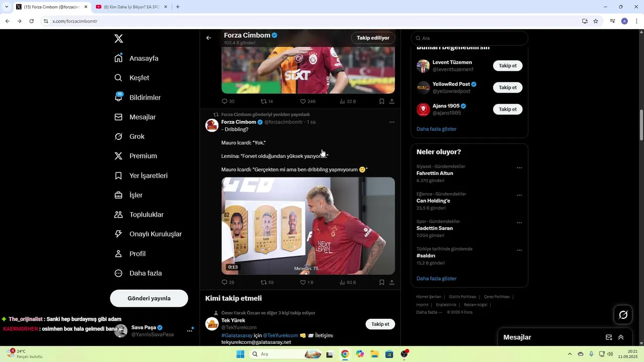Image resolution: width=644 pixels, height=362 pixels.
Task: Open options for the Sadettin Saran trend
Action: pyautogui.click(x=519, y=223)
